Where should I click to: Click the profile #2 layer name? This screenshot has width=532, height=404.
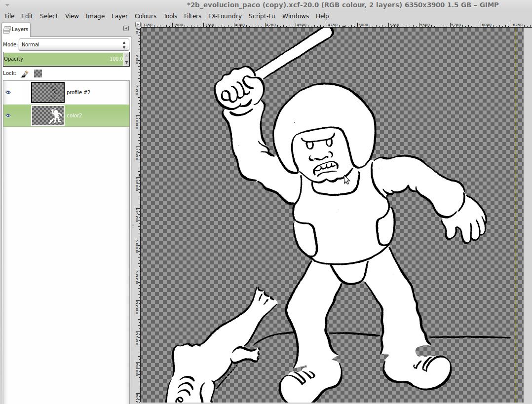[78, 92]
